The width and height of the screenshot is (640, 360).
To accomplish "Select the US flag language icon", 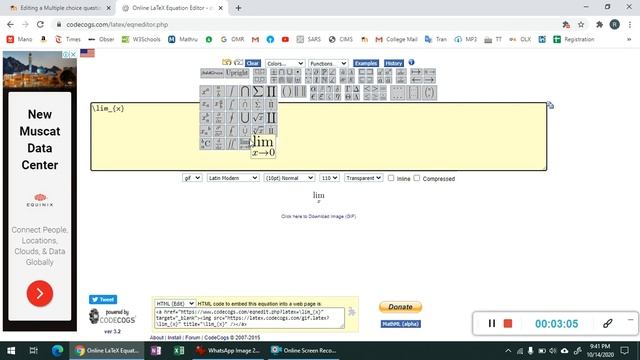I will point(87,53).
